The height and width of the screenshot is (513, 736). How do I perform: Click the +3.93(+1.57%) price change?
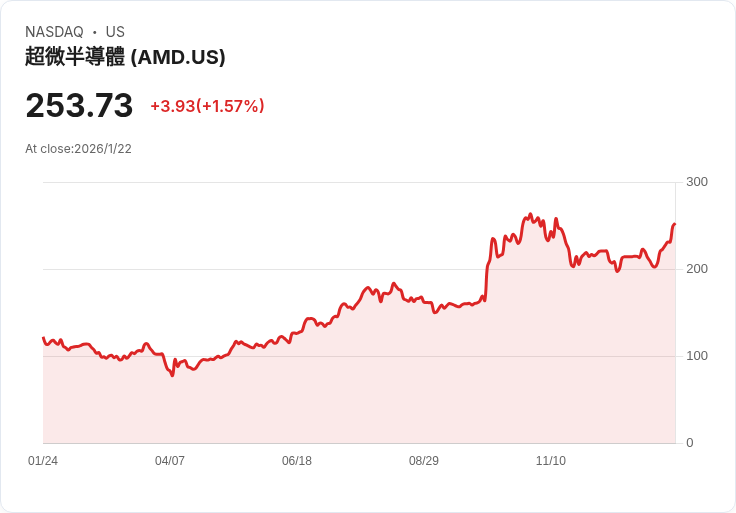(x=207, y=106)
